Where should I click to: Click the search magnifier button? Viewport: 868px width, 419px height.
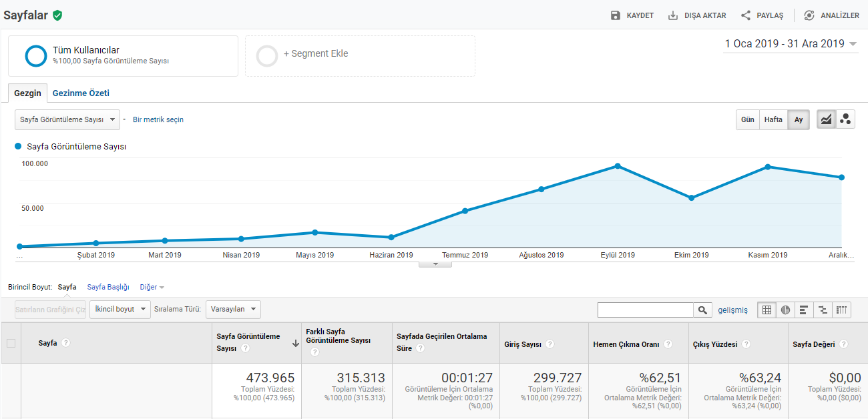pos(702,310)
